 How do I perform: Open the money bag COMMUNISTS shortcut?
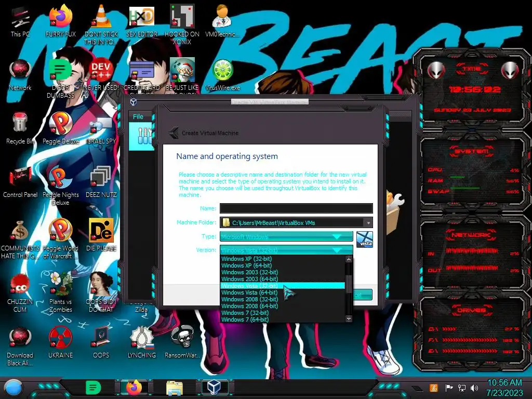20,240
